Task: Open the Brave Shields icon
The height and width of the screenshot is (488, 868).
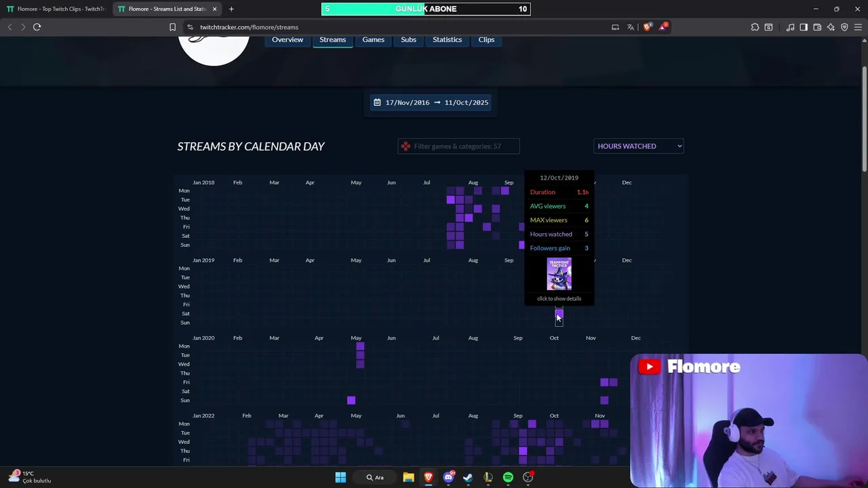Action: coord(648,27)
